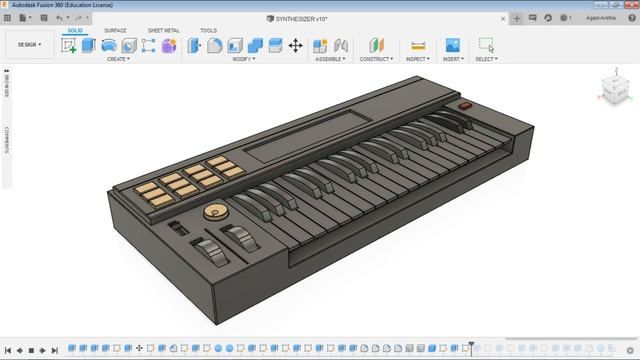The image size is (640, 360).
Task: Select the Shell tool
Action: 235,45
